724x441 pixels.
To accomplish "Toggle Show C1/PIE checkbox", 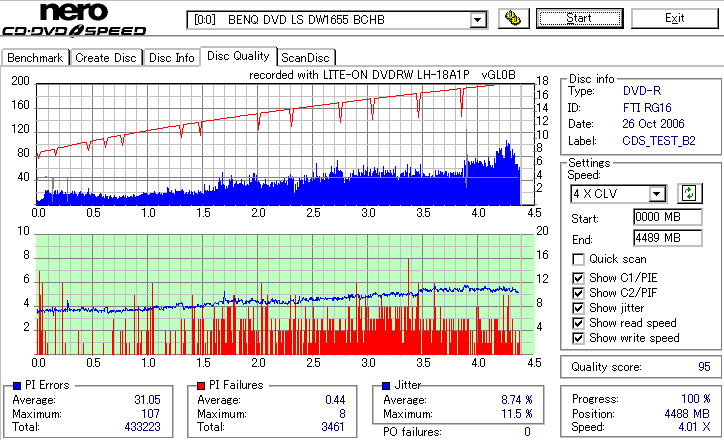I will (578, 278).
